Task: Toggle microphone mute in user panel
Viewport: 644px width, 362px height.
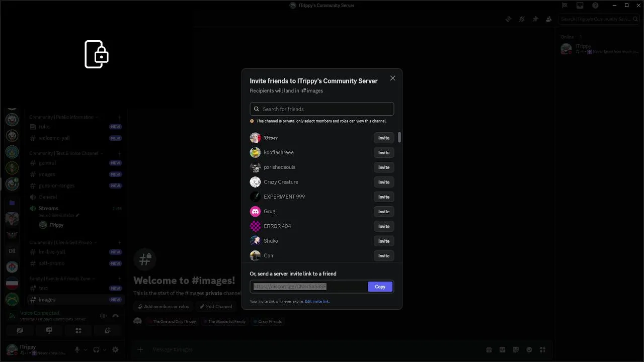Action: (x=77, y=349)
